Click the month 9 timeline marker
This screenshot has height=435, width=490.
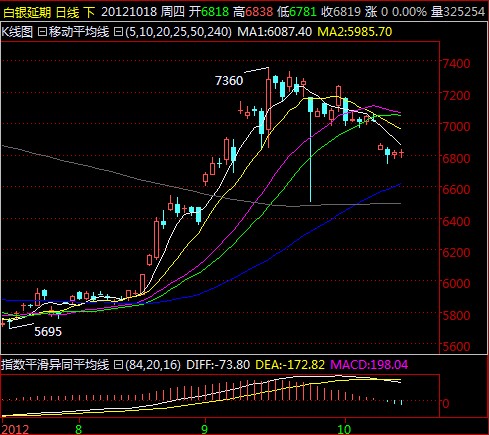204,429
